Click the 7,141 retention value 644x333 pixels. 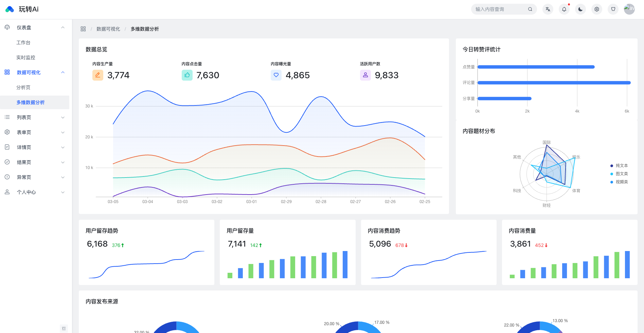tap(237, 244)
